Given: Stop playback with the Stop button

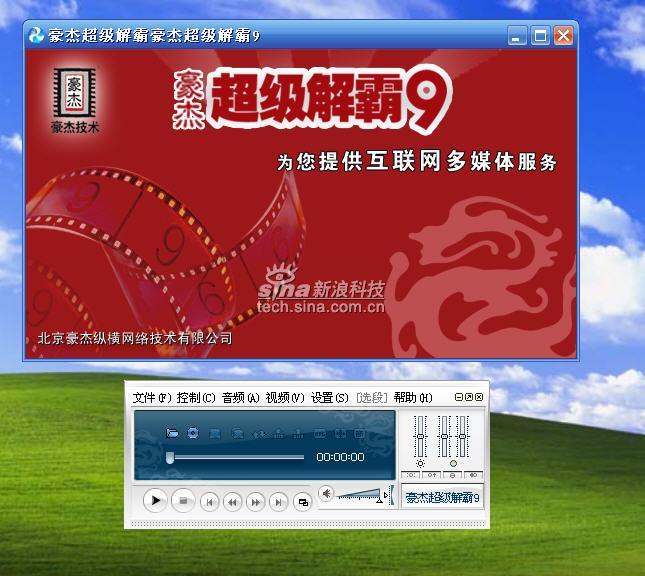Looking at the screenshot, I should pyautogui.click(x=183, y=500).
